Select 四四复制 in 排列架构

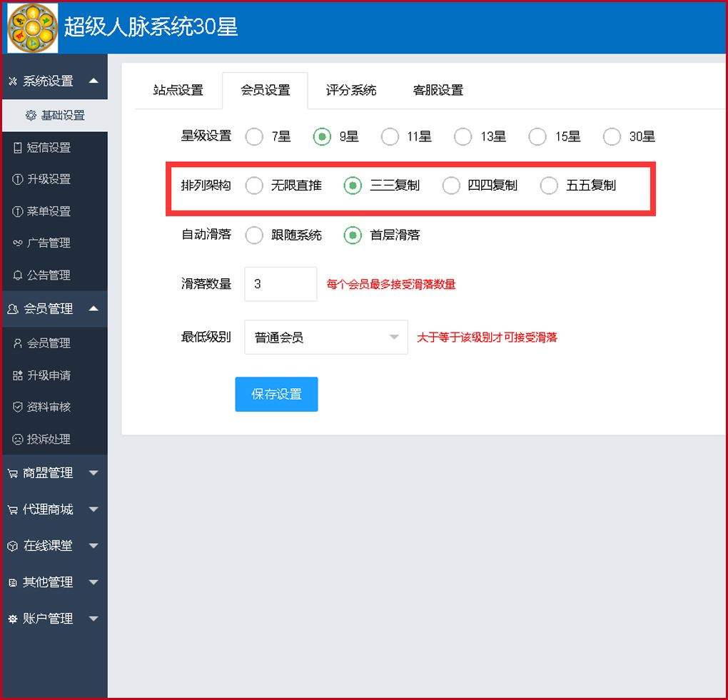click(451, 185)
